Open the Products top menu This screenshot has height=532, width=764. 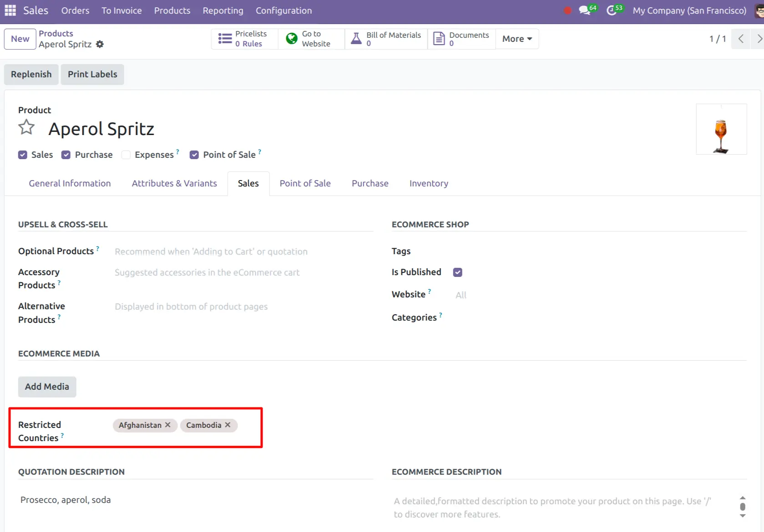[172, 10]
